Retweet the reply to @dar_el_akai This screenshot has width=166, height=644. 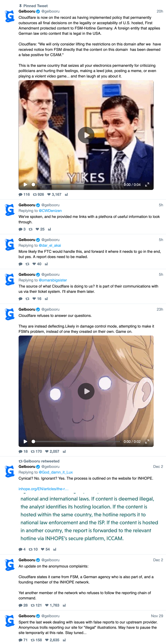(27, 264)
